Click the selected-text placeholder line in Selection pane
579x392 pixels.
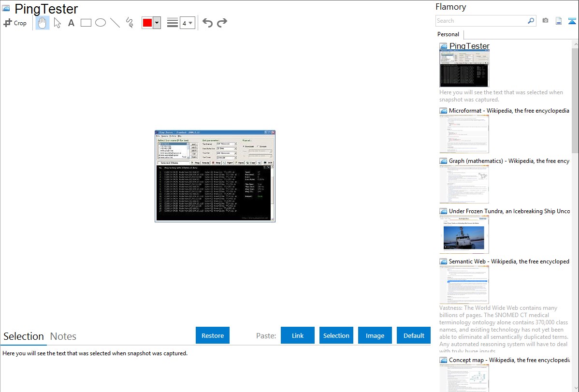[95, 353]
